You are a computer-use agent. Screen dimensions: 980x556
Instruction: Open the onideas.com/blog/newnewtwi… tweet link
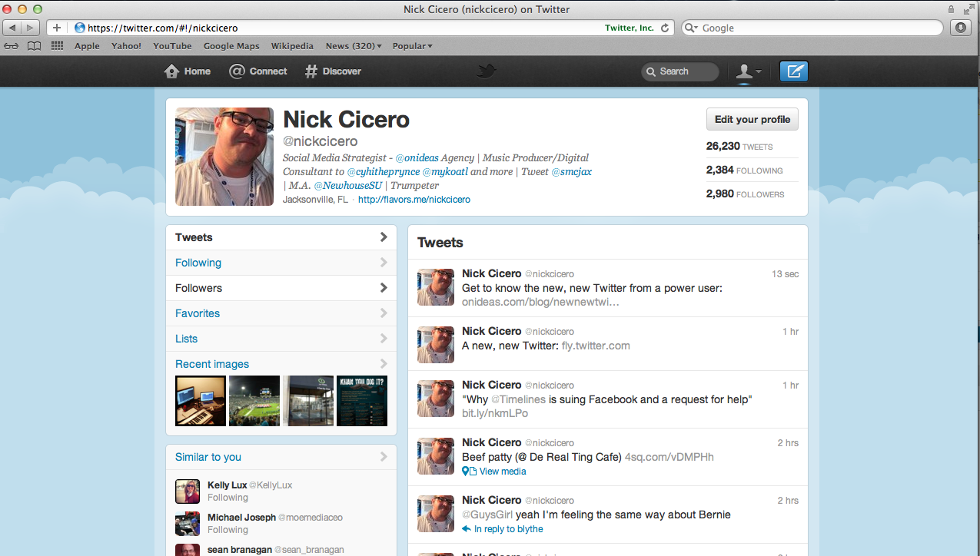pyautogui.click(x=540, y=303)
